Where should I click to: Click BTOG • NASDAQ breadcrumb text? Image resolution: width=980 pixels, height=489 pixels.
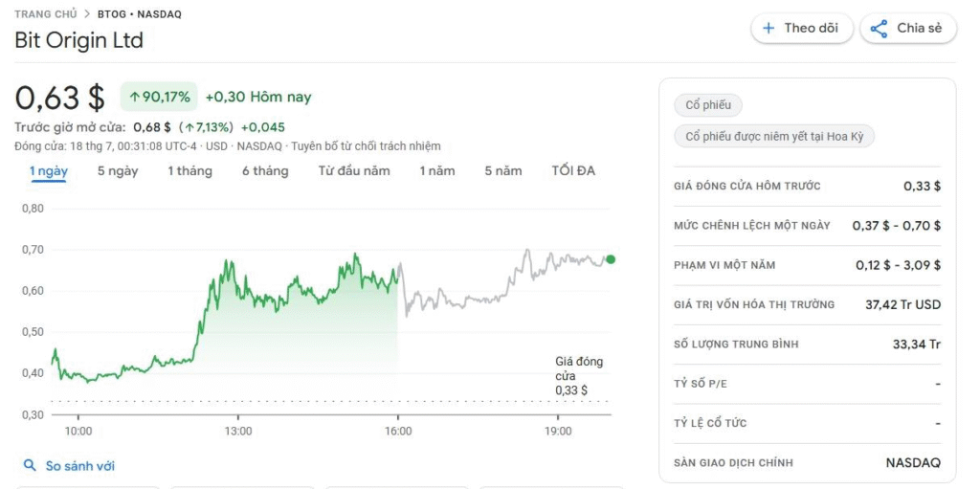[140, 13]
